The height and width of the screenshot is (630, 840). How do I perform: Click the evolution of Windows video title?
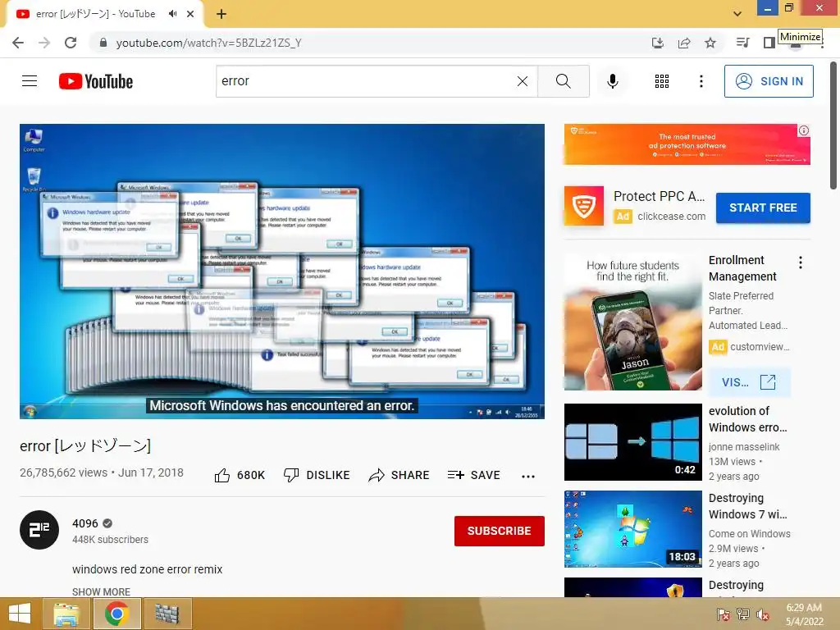point(748,419)
